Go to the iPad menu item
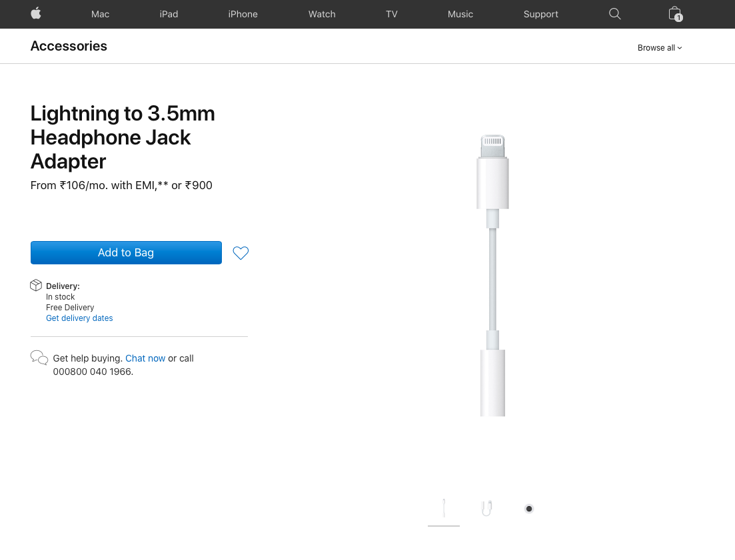Image resolution: width=735 pixels, height=560 pixels. pyautogui.click(x=169, y=14)
